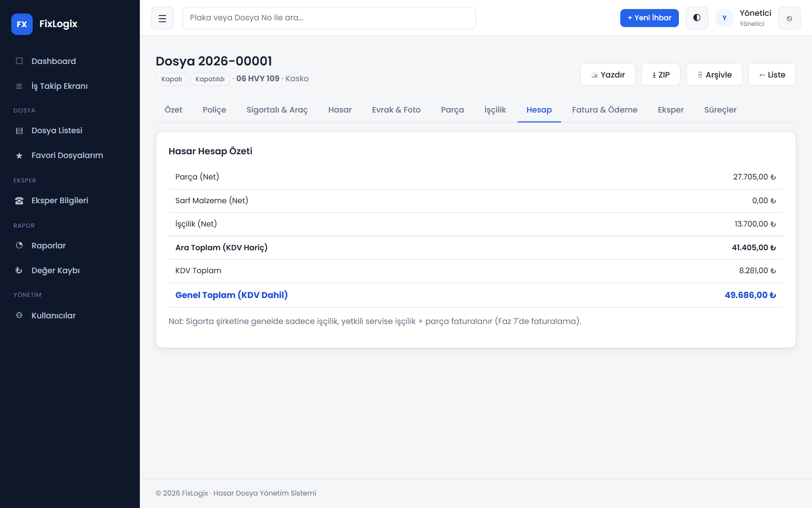Click the Yazdır print button
Viewport: 812px width, 508px height.
point(607,75)
